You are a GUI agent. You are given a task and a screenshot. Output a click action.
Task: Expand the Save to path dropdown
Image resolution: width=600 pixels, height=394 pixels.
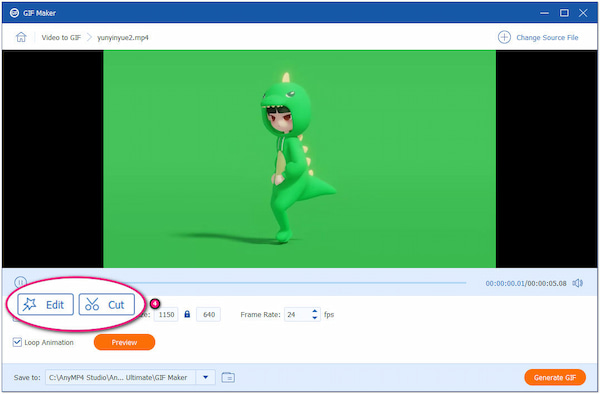(x=205, y=377)
